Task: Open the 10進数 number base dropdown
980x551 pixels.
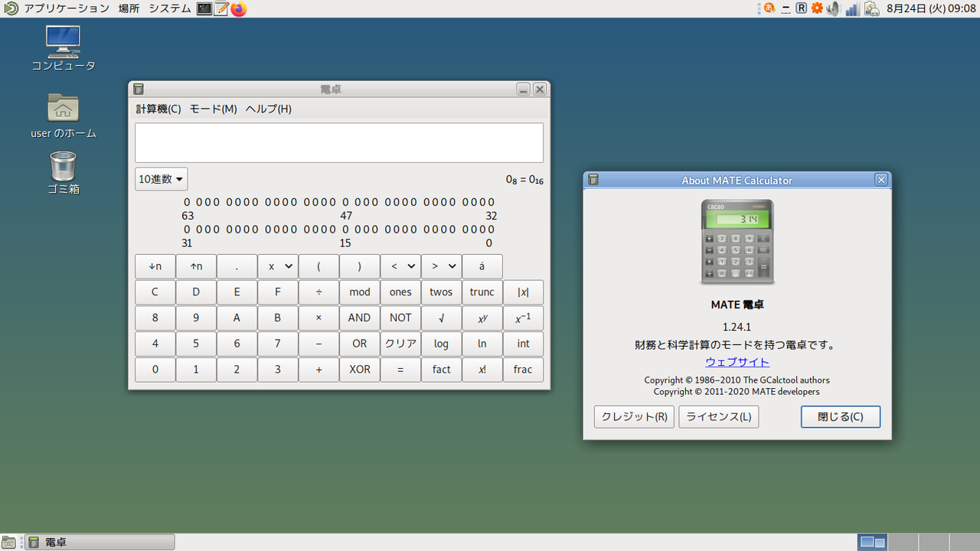Action: pyautogui.click(x=162, y=179)
